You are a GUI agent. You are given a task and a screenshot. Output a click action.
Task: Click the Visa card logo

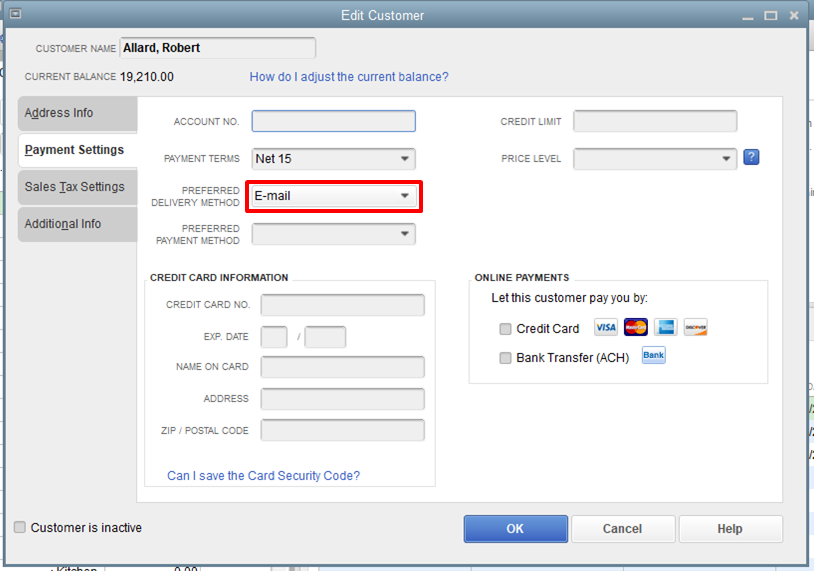click(x=606, y=328)
